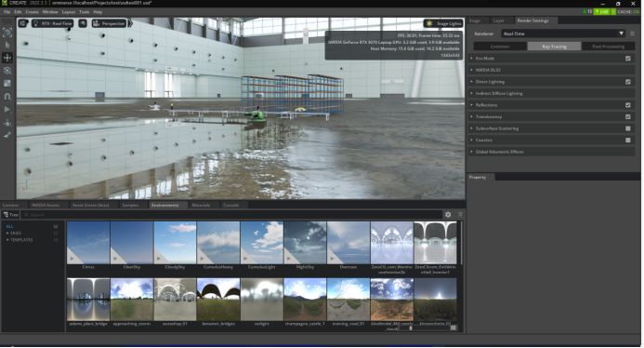Select the Post Processing settings button
This screenshot has height=348, width=644.
[x=609, y=47]
